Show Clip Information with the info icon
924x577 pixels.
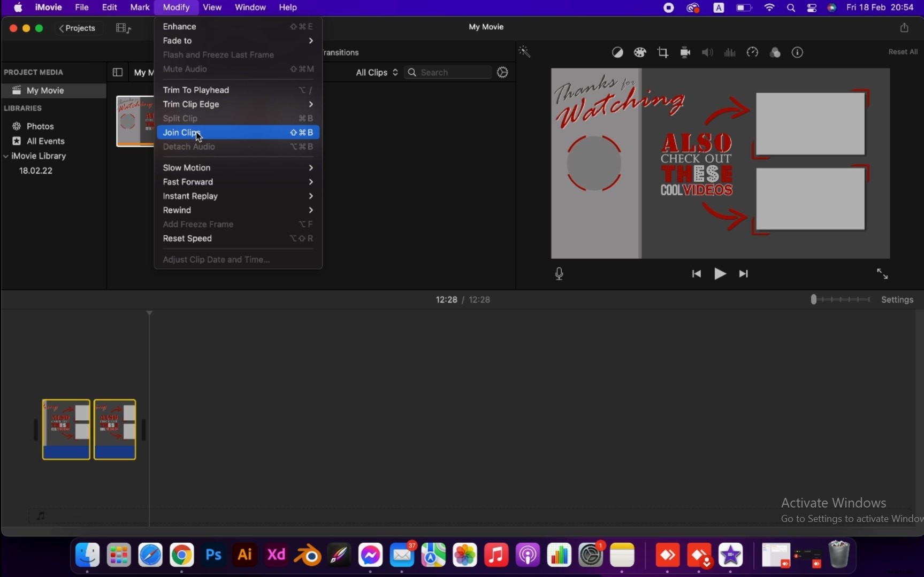[x=797, y=52]
